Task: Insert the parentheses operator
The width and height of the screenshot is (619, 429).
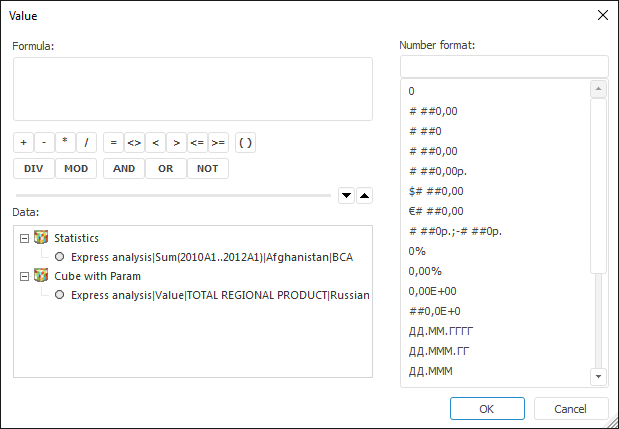Action: [246, 143]
